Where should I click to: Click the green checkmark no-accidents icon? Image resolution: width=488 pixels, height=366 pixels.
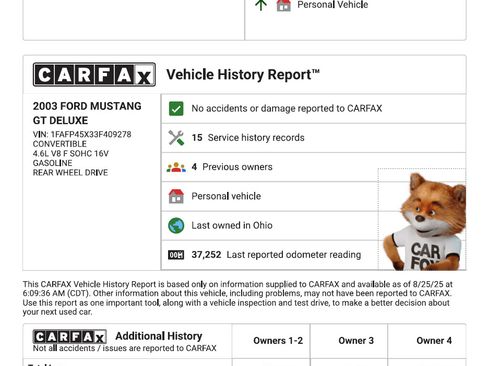pos(176,109)
